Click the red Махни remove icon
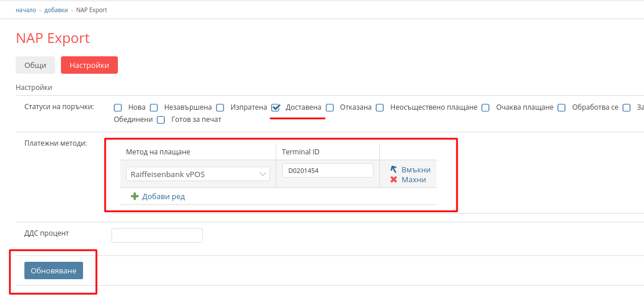This screenshot has height=303, width=644. pyautogui.click(x=394, y=180)
